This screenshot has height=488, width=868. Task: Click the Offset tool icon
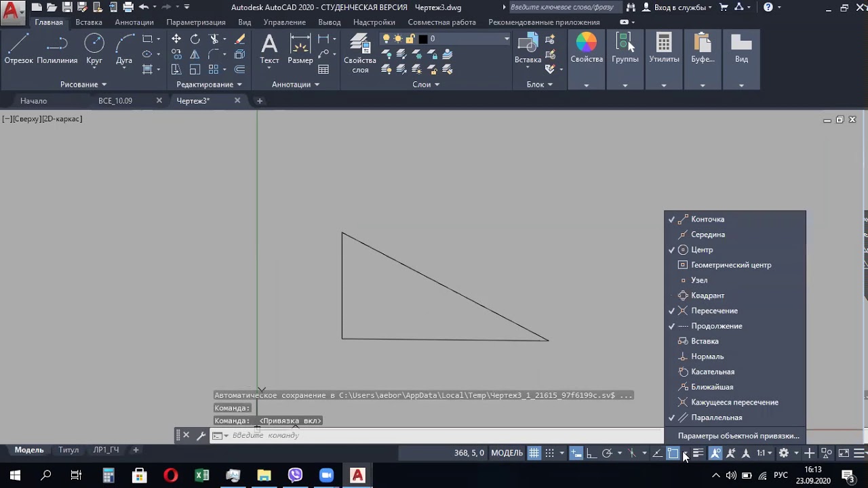click(239, 69)
